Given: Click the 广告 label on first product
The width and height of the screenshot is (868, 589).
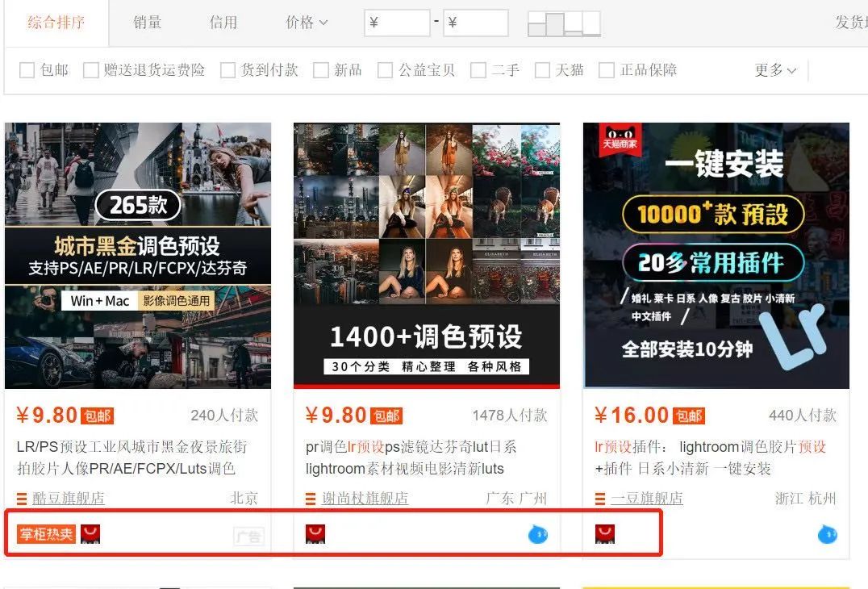Looking at the screenshot, I should click(x=248, y=536).
